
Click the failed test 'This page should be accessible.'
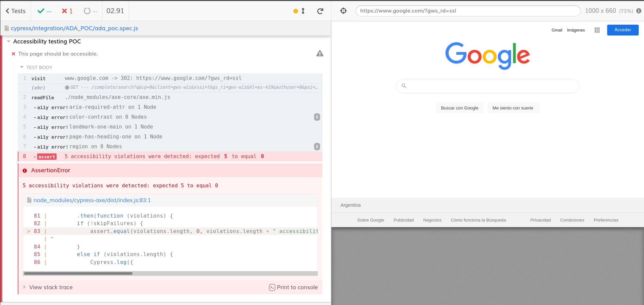(58, 54)
